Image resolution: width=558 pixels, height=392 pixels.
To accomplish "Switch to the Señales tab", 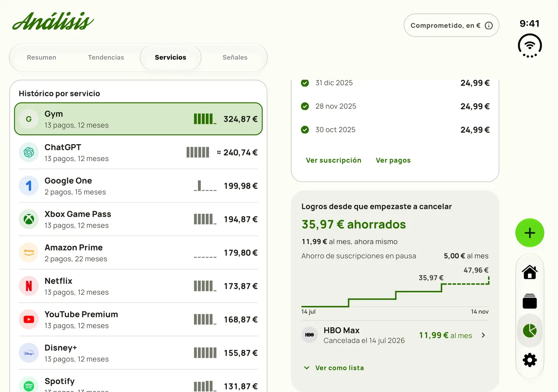I will coord(235,57).
